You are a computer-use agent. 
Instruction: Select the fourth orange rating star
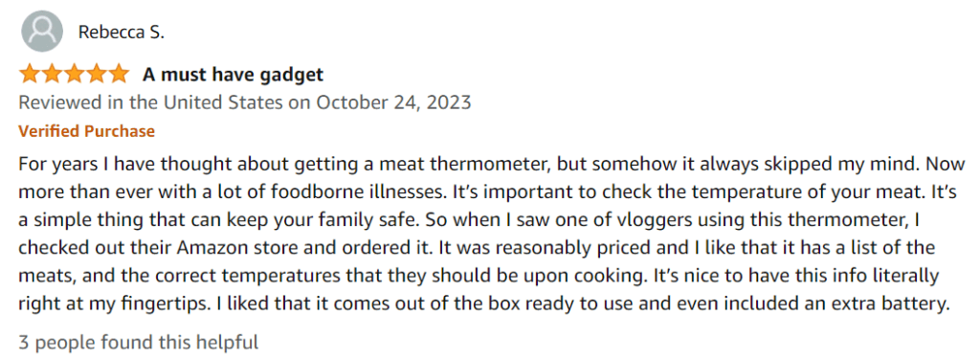coord(96,75)
